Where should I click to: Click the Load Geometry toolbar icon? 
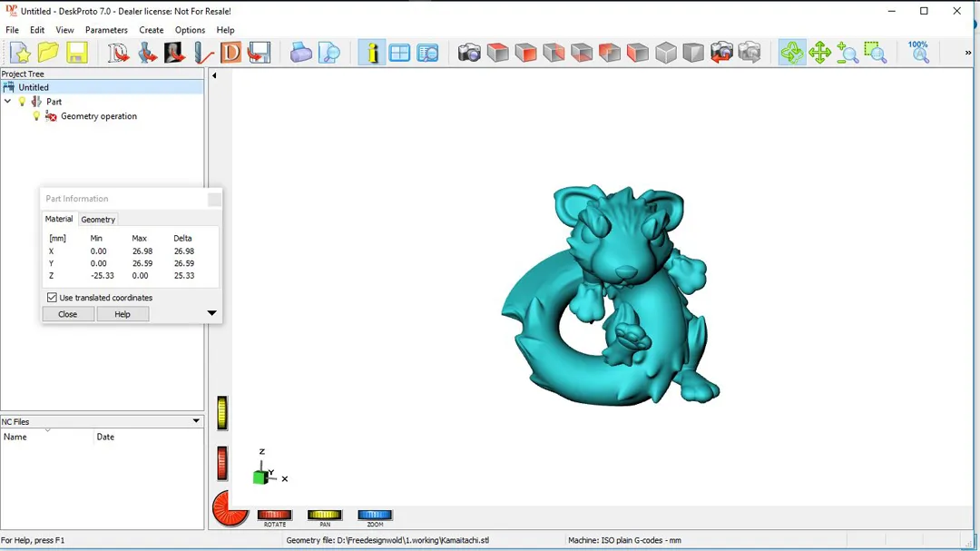pyautogui.click(x=117, y=54)
